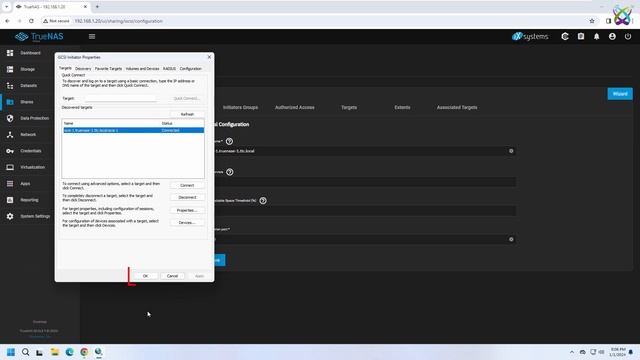Open Windows taskbar search
The height and width of the screenshot is (360, 640).
coord(25,352)
